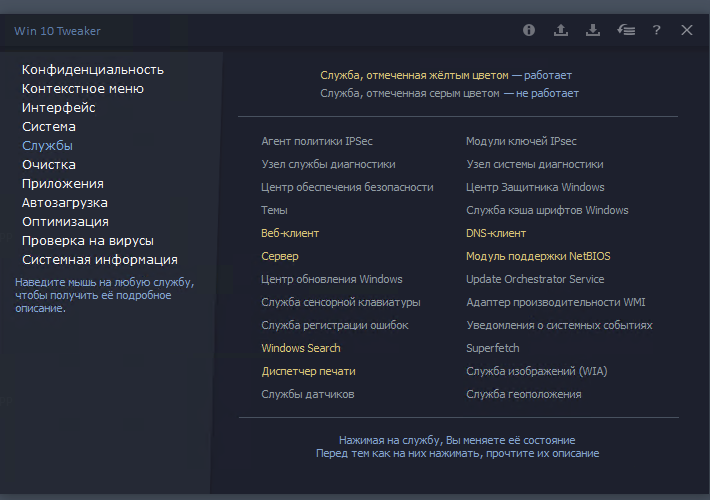Click the import (download arrow) icon
This screenshot has height=500, width=710.
[x=593, y=30]
